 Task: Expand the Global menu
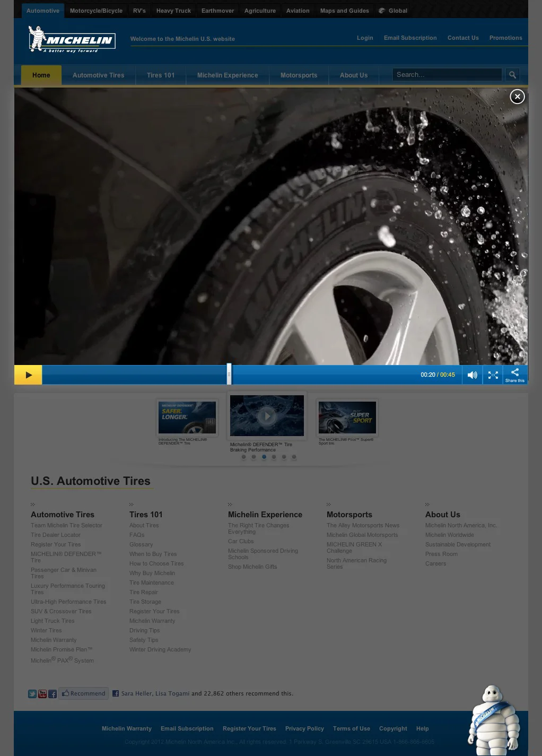pos(392,11)
